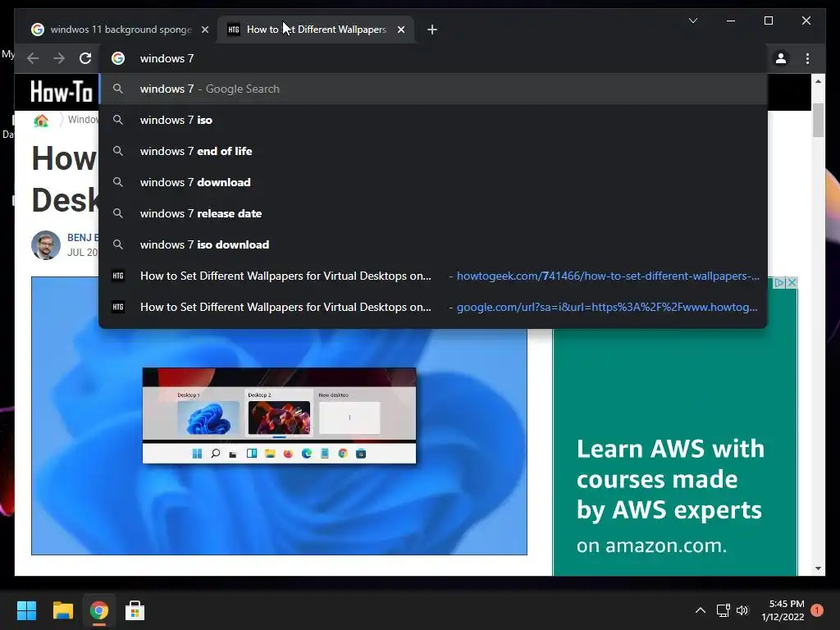
Task: Open File Explorer from taskbar
Action: click(62, 610)
